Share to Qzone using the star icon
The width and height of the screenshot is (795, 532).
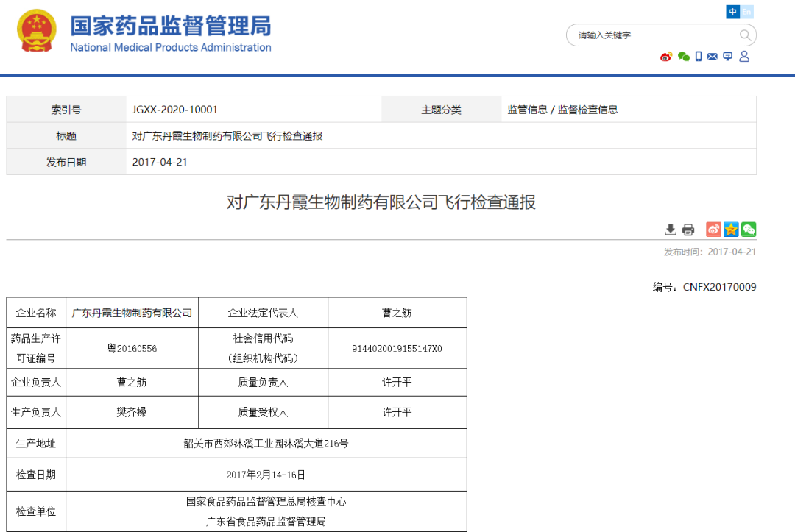[x=731, y=229]
